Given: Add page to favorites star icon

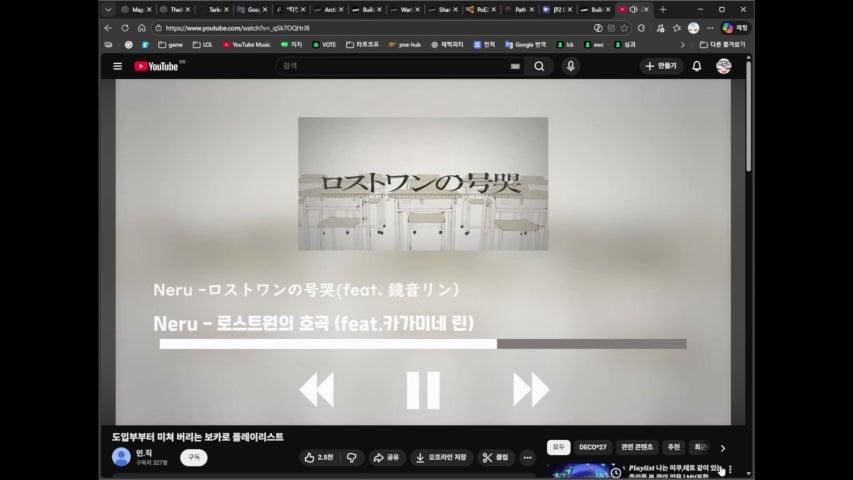Looking at the screenshot, I should [625, 28].
